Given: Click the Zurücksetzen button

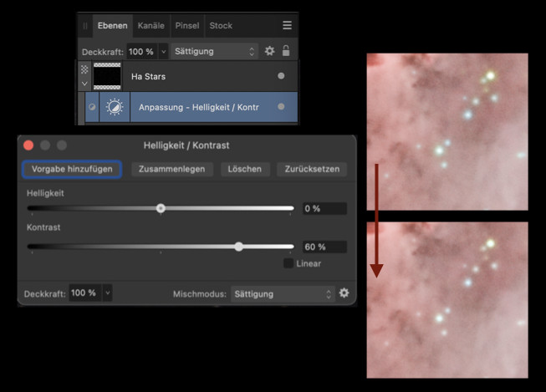Looking at the screenshot, I should click(x=312, y=169).
